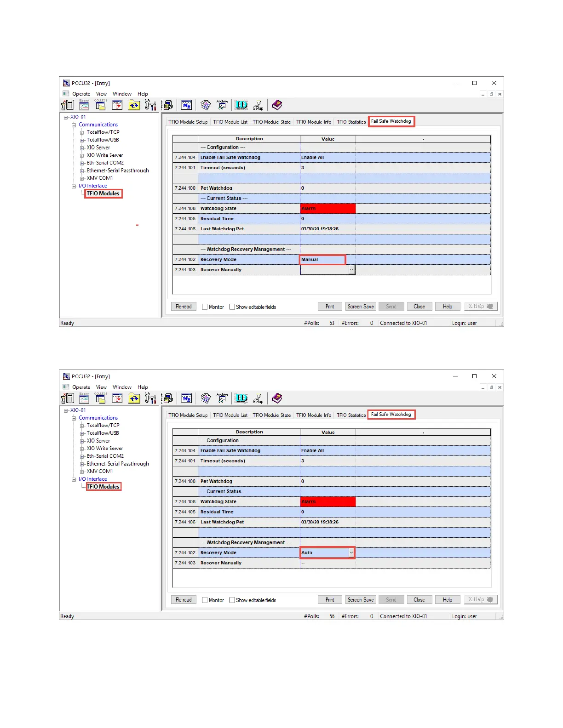
Task: Click the wrench calibration tools icon, lower window
Action: (150, 398)
